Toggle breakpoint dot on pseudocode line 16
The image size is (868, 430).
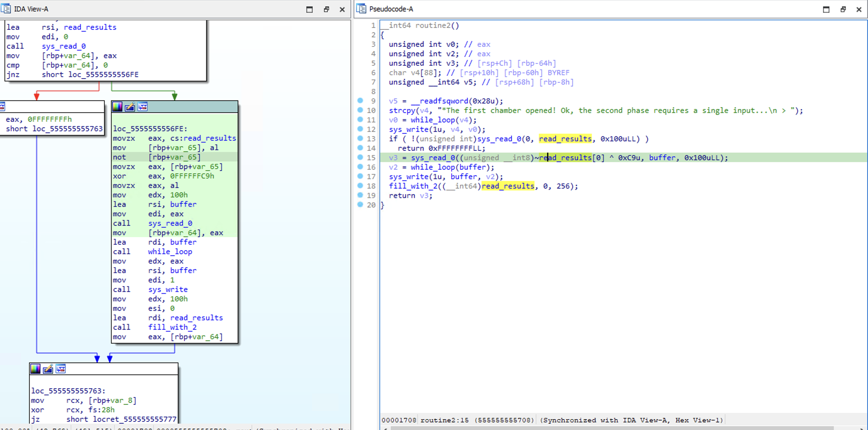[x=360, y=166]
